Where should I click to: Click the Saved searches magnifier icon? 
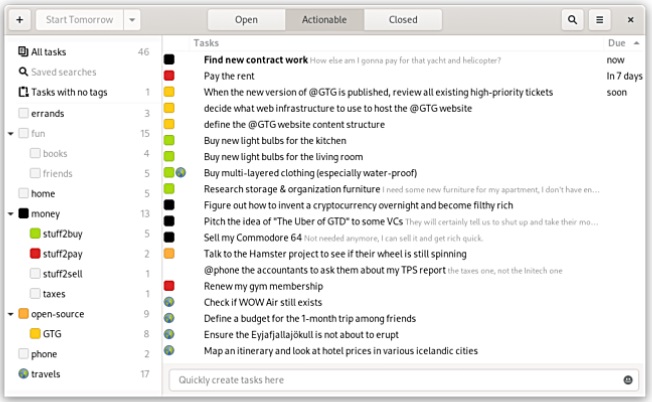coord(23,72)
